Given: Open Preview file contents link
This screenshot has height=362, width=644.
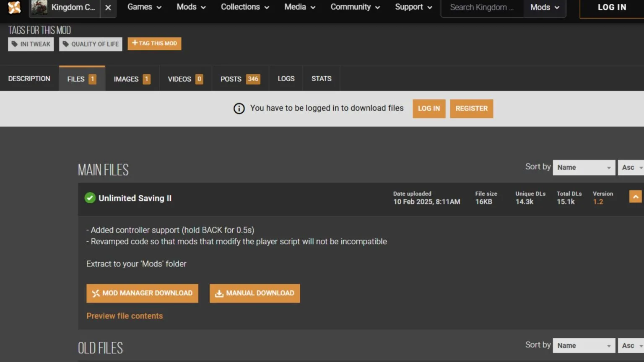Looking at the screenshot, I should coord(125,316).
